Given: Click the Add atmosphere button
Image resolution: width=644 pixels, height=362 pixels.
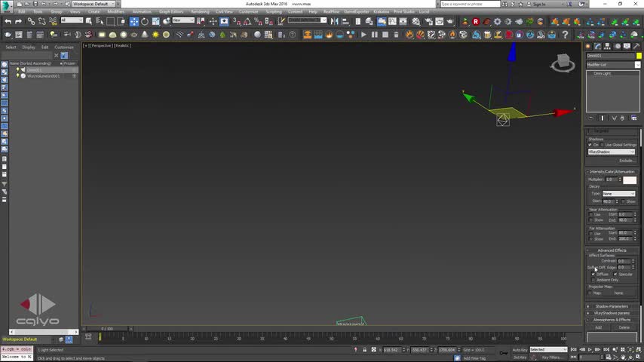Looking at the screenshot, I should click(x=599, y=327).
